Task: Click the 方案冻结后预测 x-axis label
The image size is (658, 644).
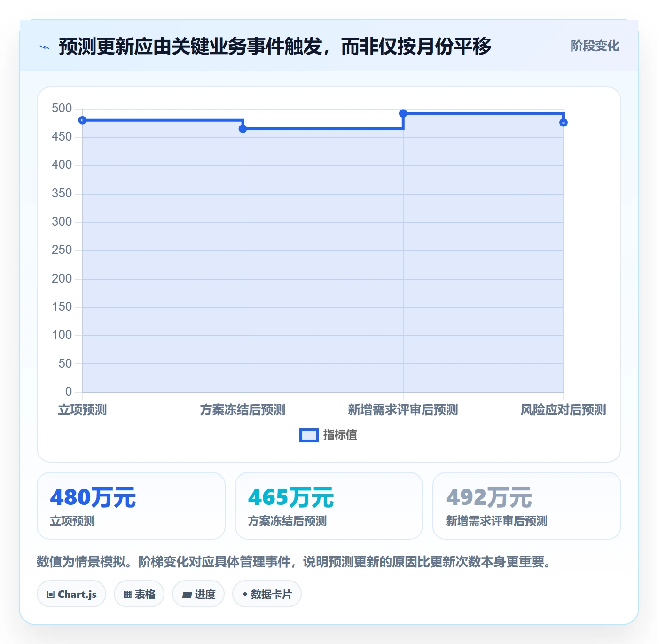Action: pyautogui.click(x=243, y=410)
